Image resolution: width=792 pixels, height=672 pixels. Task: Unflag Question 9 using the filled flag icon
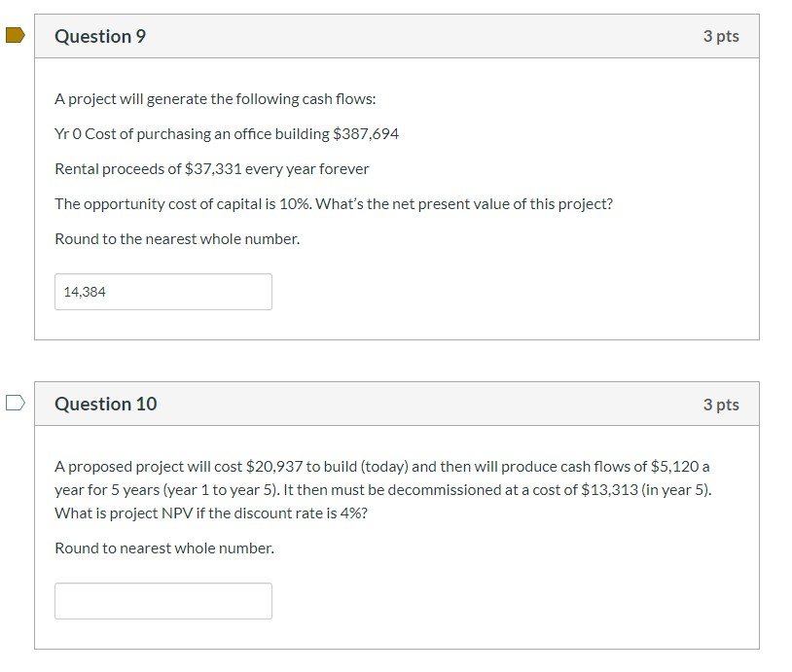[16, 35]
